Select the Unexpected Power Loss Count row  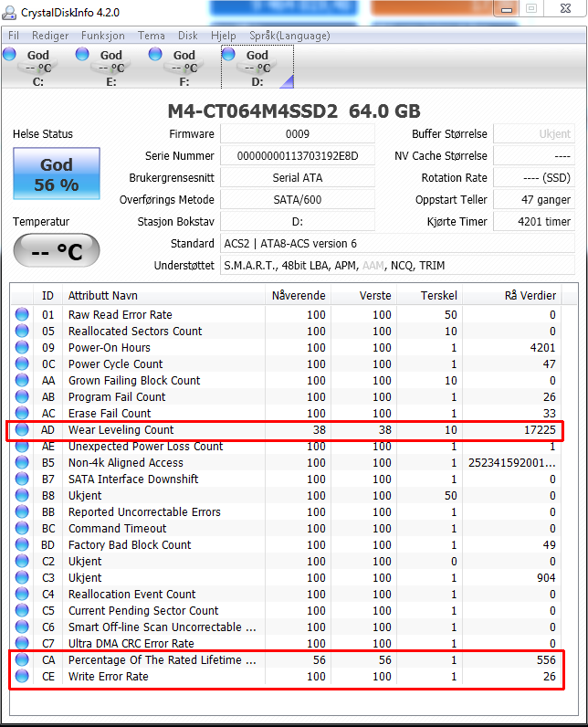pyautogui.click(x=287, y=446)
